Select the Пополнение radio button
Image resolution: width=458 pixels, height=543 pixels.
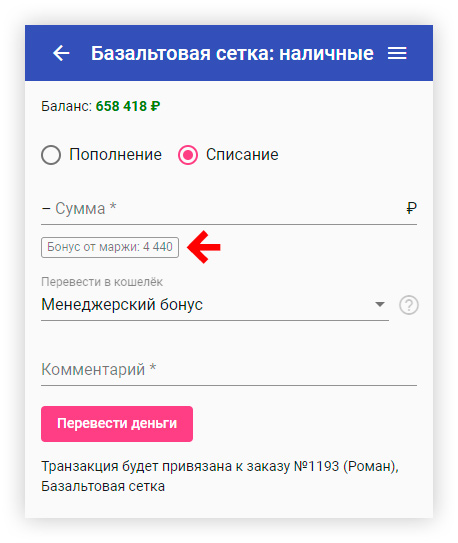51,155
